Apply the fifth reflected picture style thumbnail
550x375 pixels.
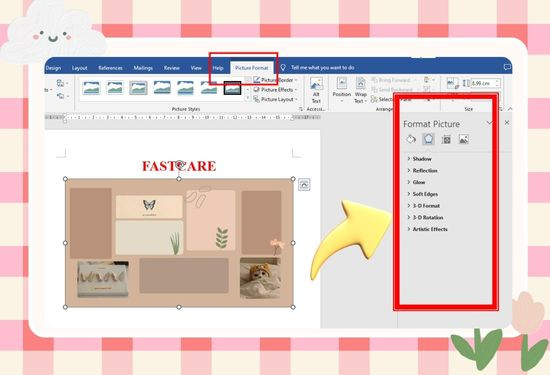pos(185,88)
